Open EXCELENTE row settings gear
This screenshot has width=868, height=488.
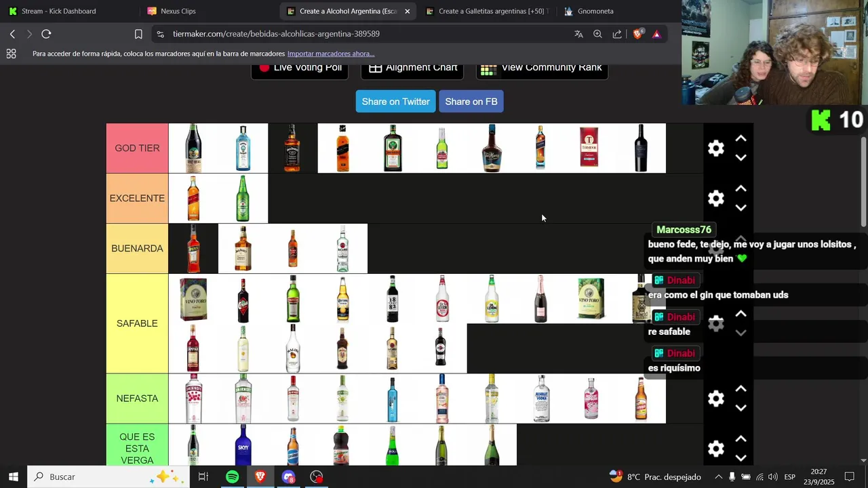pyautogui.click(x=716, y=199)
